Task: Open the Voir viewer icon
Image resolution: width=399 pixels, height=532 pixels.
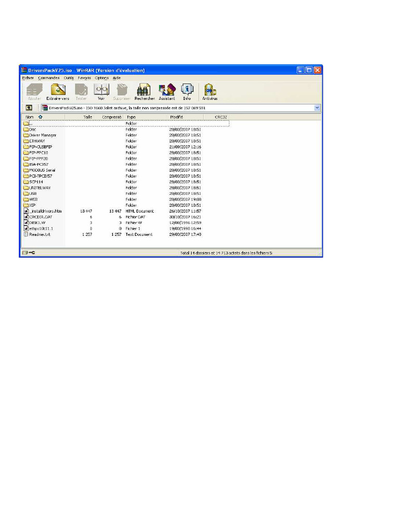Action: 101,90
